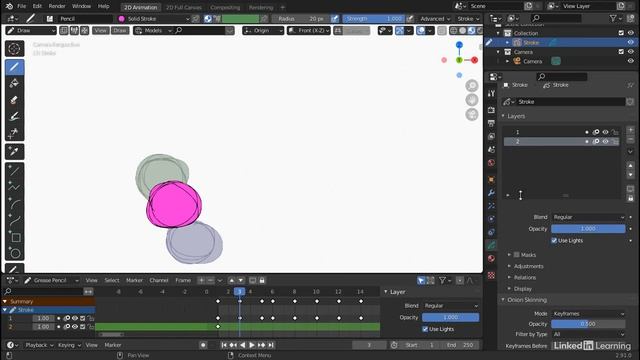Select the Tint tool
Screen dimensions: 640x360
[x=14, y=116]
